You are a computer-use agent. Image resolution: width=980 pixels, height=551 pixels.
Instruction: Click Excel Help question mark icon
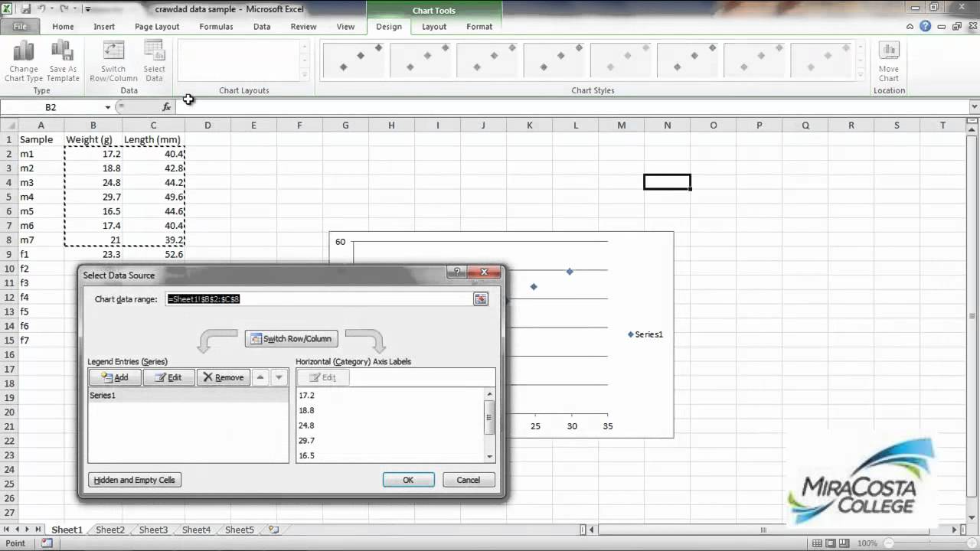point(926,26)
